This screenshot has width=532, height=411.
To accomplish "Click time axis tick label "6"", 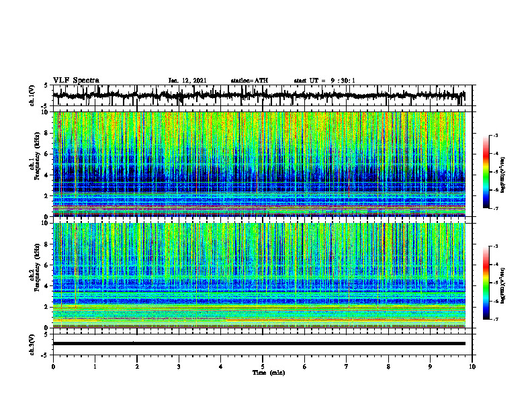I will coord(305,367).
